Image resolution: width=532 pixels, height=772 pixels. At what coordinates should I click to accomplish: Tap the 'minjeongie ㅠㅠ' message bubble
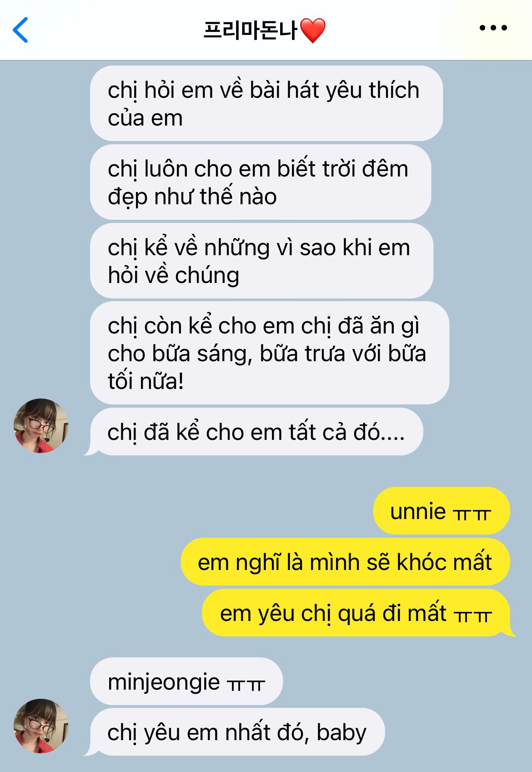(x=186, y=681)
